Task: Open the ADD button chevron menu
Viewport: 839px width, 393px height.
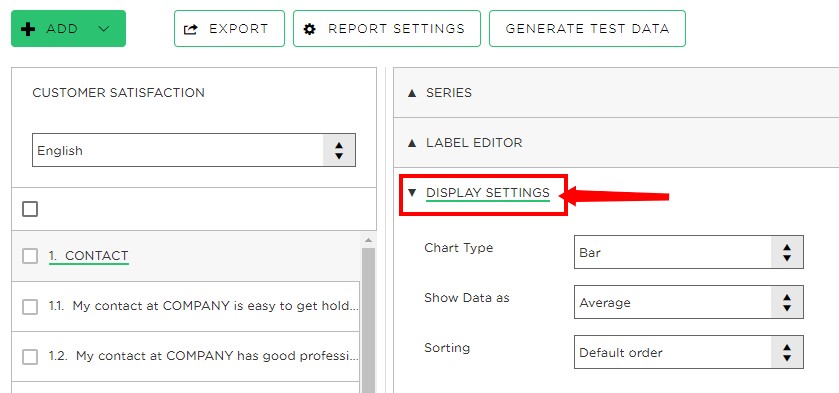Action: [104, 29]
